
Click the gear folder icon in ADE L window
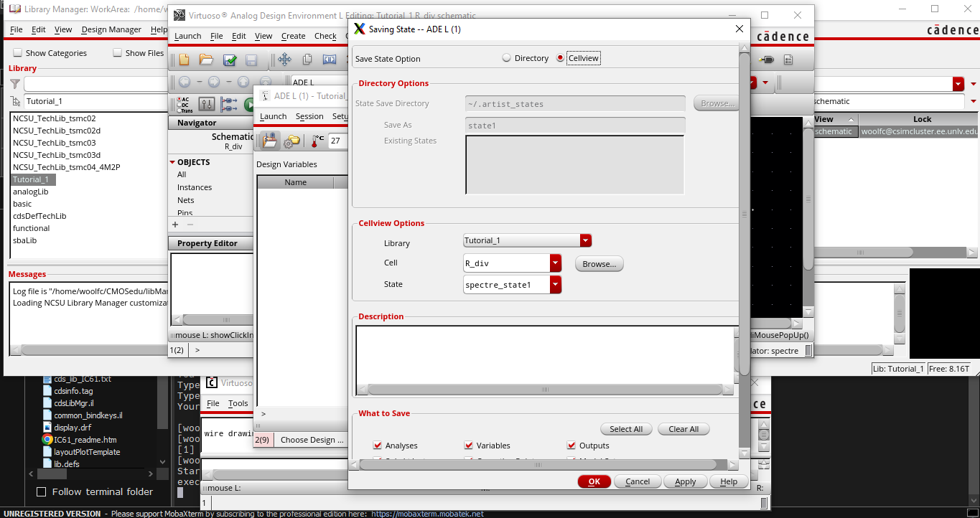coord(291,141)
